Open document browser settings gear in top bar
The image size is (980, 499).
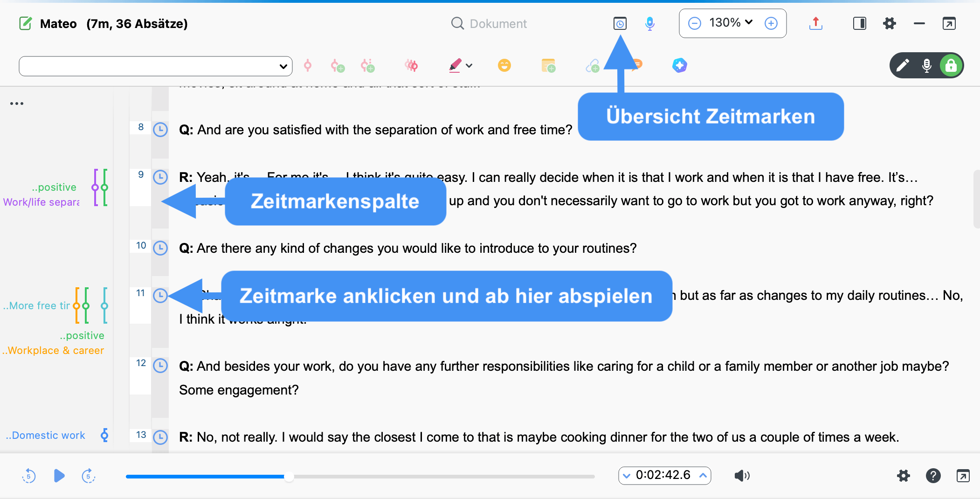point(890,23)
